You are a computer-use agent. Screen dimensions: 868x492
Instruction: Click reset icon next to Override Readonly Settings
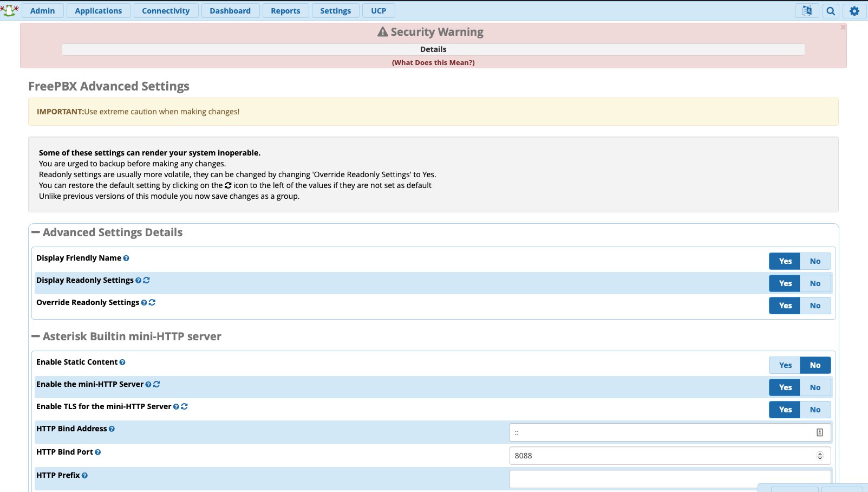(x=152, y=302)
